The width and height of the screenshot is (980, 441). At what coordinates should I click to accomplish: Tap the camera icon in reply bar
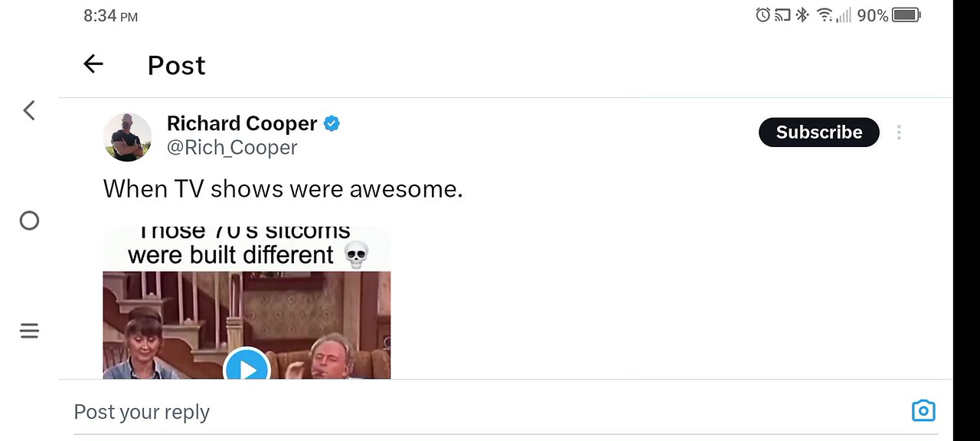click(923, 410)
